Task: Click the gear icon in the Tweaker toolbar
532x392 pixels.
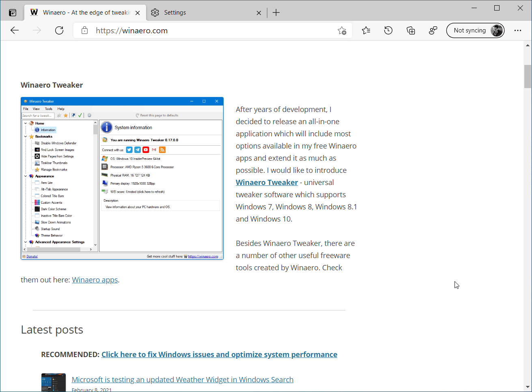Action: click(x=89, y=115)
